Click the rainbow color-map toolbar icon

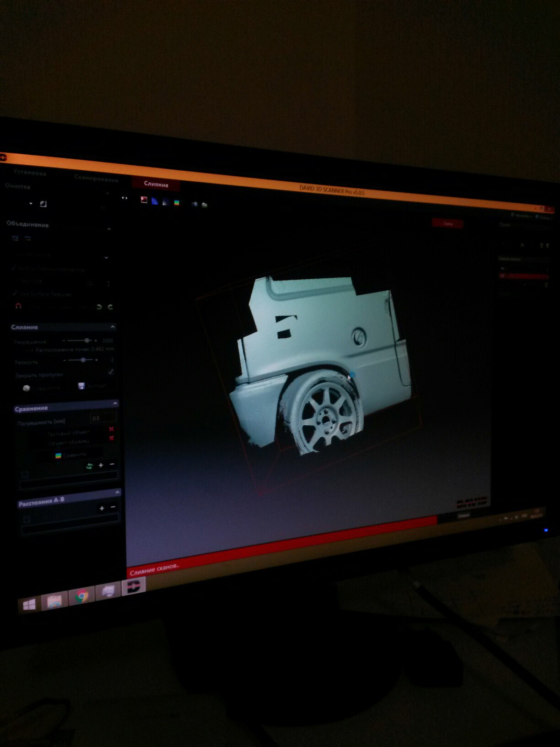coord(177,202)
